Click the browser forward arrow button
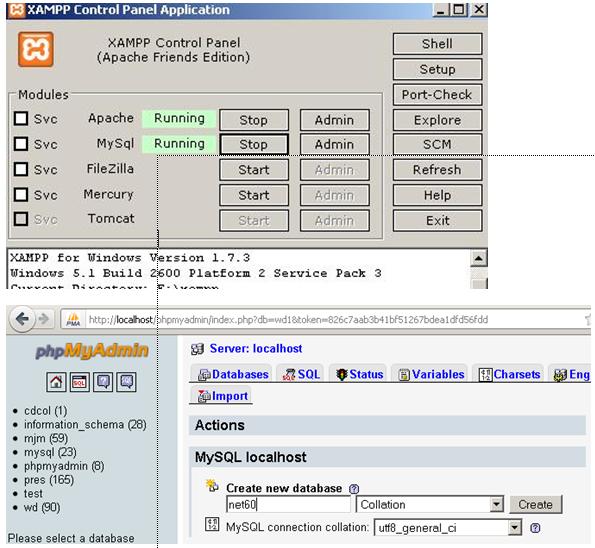The height and width of the screenshot is (548, 595). (x=44, y=319)
